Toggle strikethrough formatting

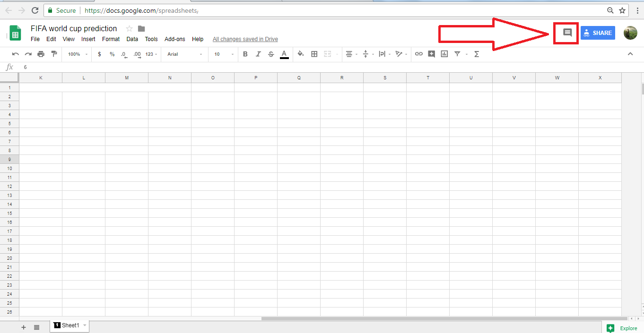[271, 54]
